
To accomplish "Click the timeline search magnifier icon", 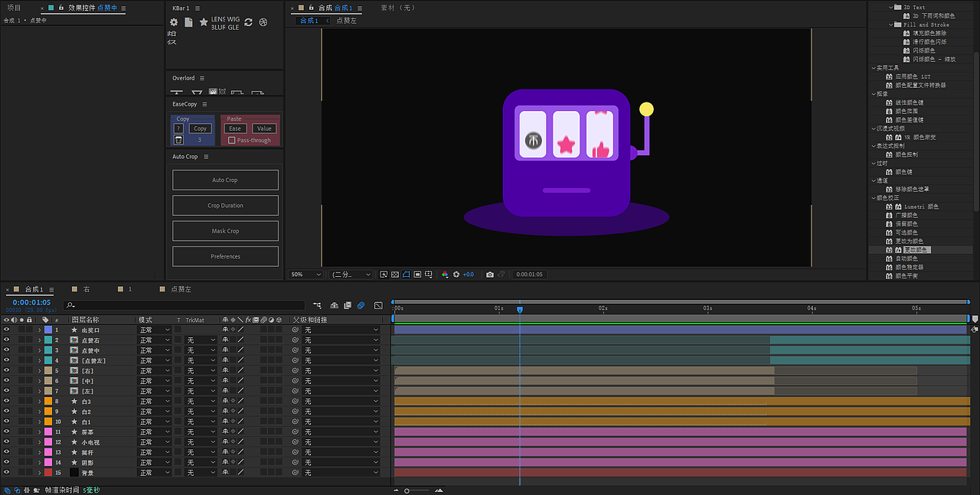I will click(70, 305).
